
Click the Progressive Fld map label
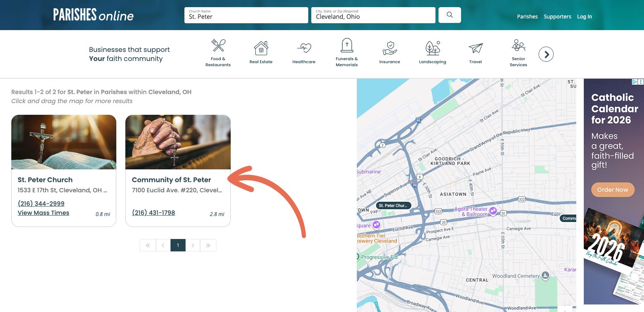click(379, 257)
